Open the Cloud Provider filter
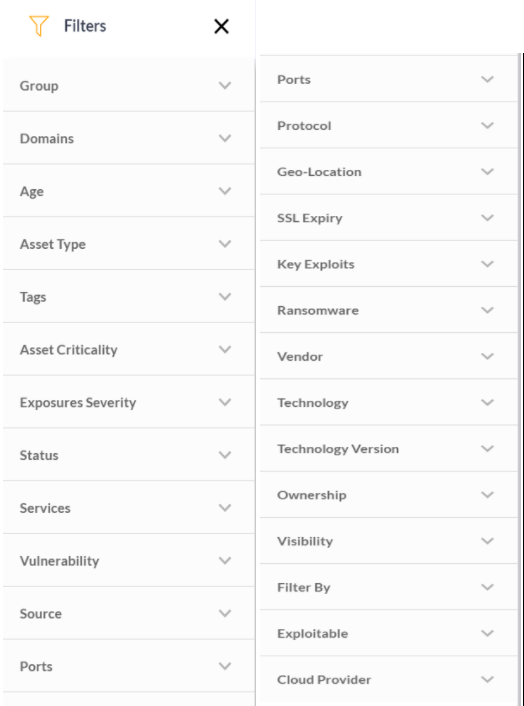This screenshot has width=524, height=706. [389, 679]
